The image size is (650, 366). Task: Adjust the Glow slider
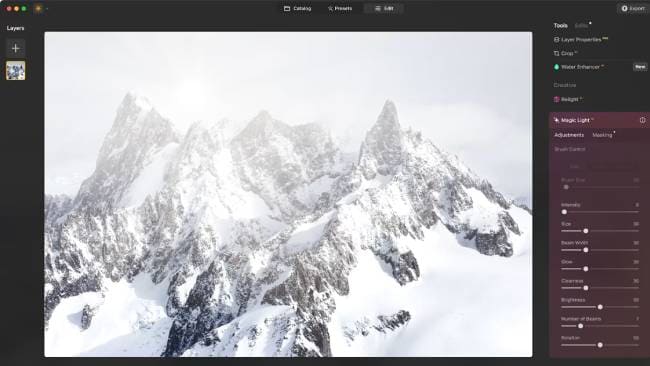600,269
